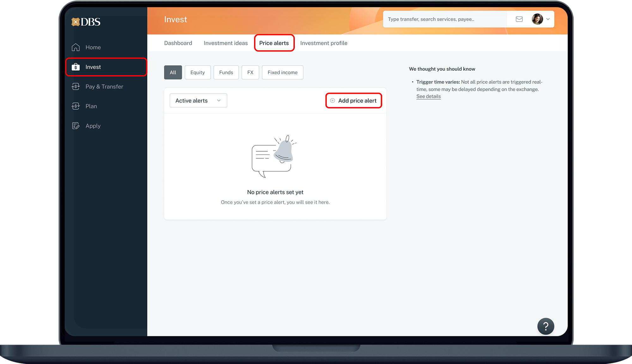Switch to the Dashboard tab

pos(178,43)
